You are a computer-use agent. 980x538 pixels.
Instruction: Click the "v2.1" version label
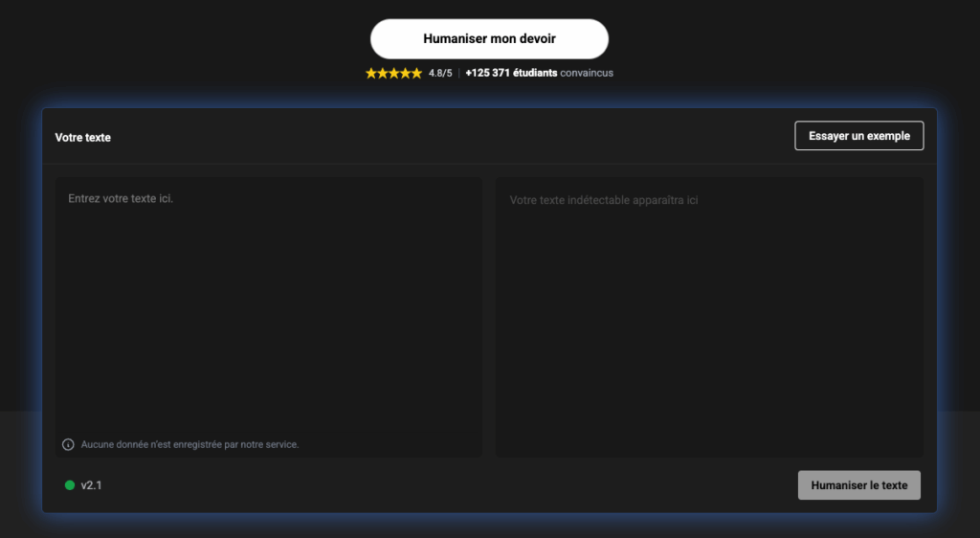pyautogui.click(x=92, y=485)
